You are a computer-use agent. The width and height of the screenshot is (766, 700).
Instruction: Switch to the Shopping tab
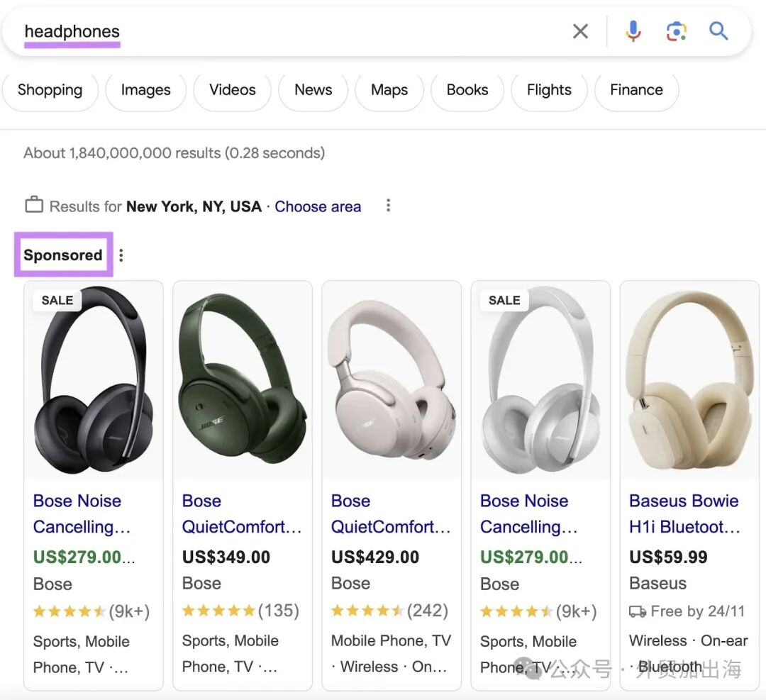pos(50,90)
